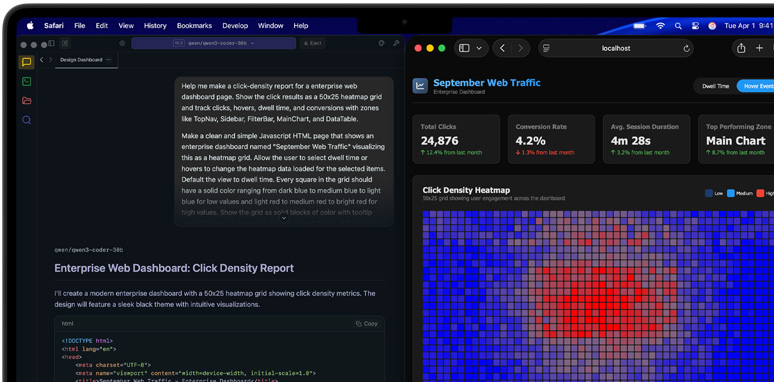Open the File menu

tap(79, 26)
